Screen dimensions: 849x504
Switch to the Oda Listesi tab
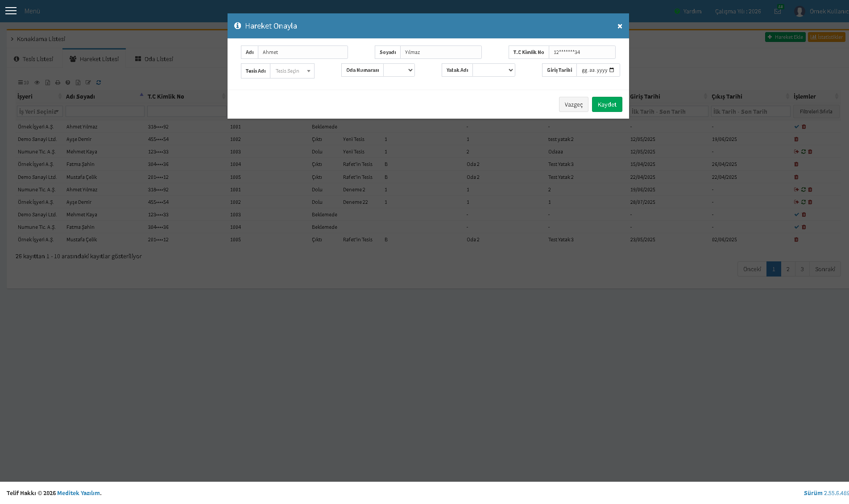[154, 59]
